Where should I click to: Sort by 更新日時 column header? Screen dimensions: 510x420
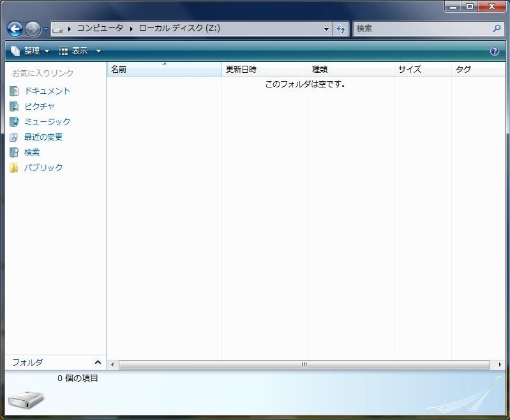tap(265, 70)
